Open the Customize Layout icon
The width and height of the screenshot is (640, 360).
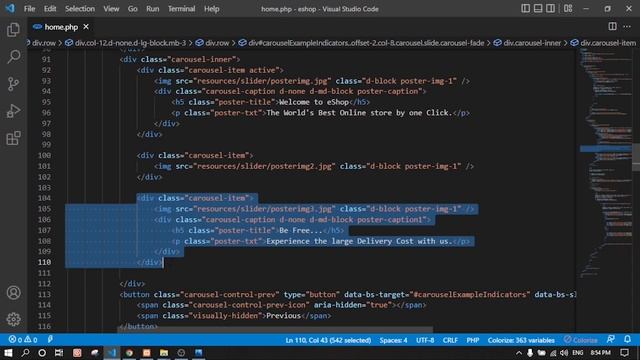point(568,8)
